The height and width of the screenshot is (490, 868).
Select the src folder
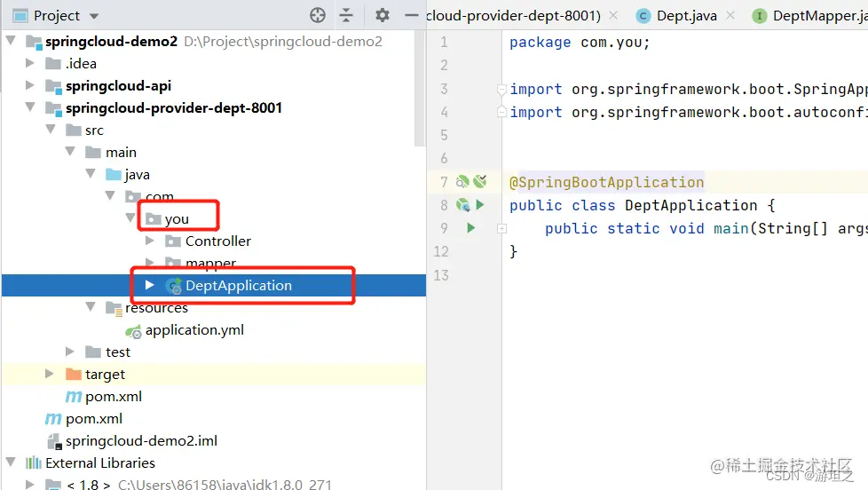94,130
